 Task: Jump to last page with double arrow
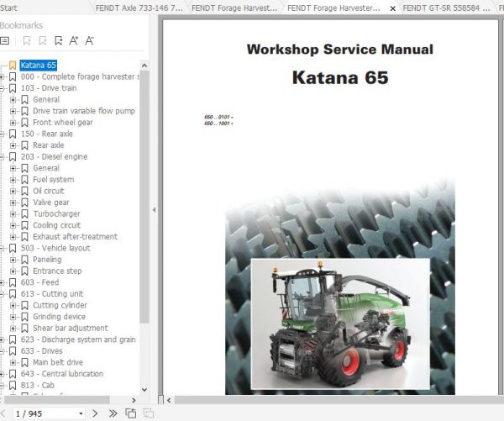(x=113, y=413)
